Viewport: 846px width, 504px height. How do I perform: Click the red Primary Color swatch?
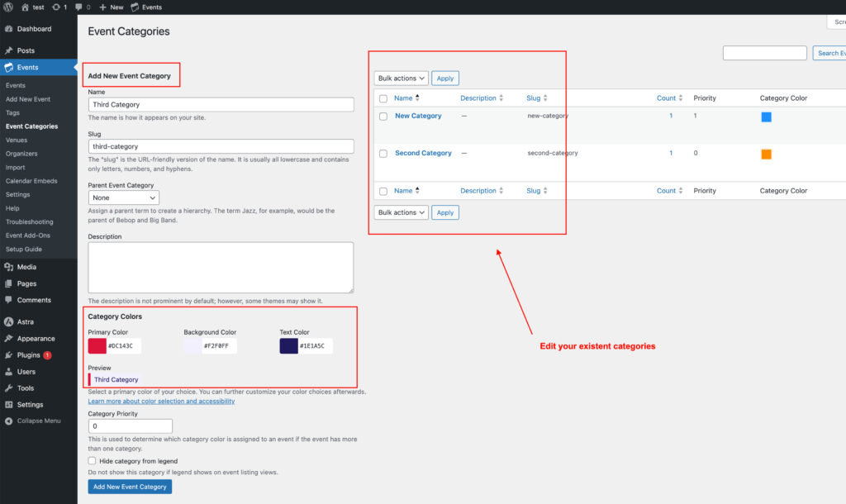coord(99,346)
